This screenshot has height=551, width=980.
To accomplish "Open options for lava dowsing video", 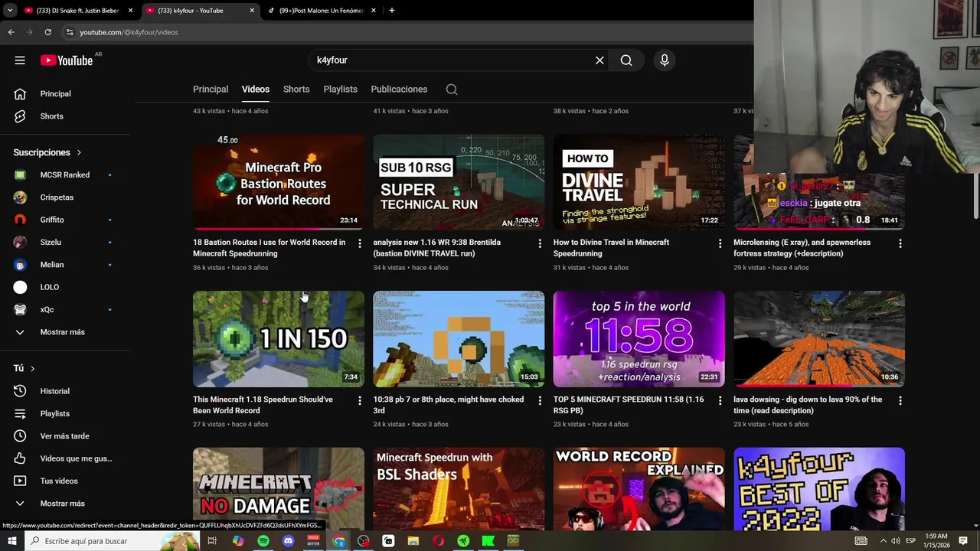I will (x=900, y=400).
